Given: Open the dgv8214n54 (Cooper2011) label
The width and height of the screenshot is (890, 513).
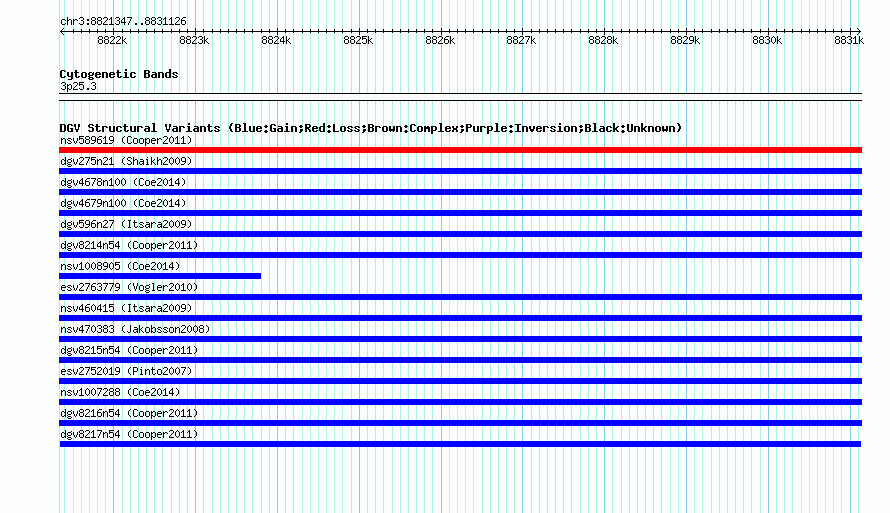Looking at the screenshot, I should click(x=129, y=245).
